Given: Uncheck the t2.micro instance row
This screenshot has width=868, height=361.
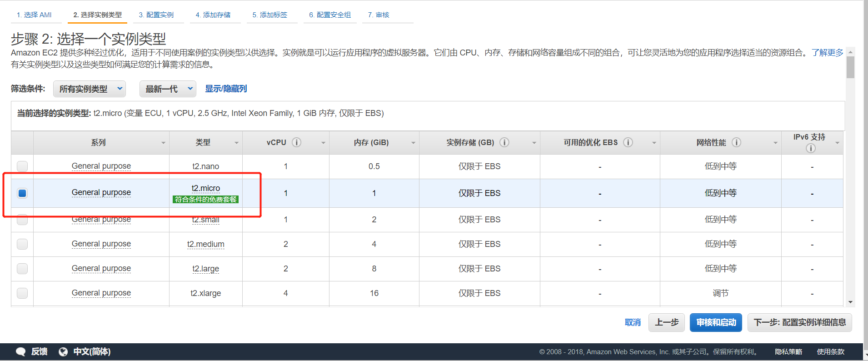Looking at the screenshot, I should coord(22,193).
